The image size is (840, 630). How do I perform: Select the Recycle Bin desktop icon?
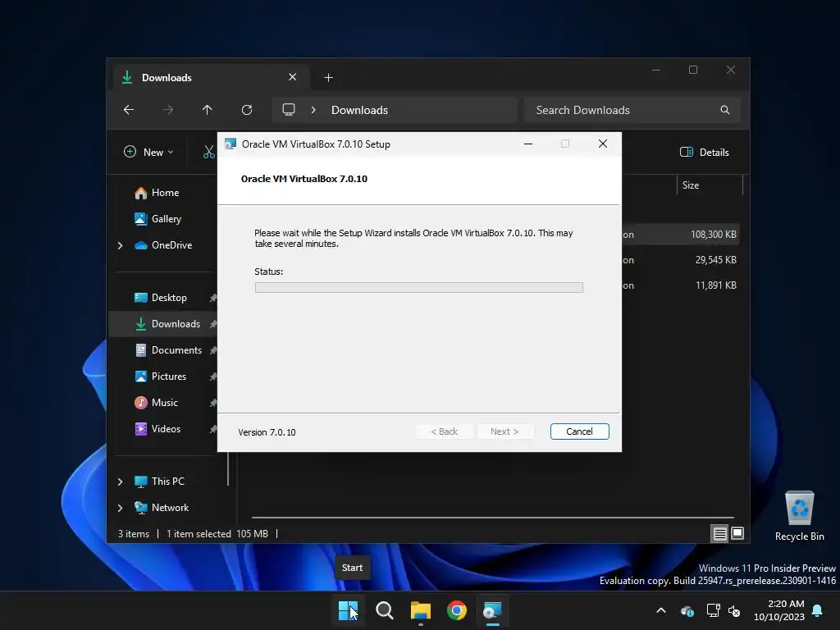coord(799,516)
